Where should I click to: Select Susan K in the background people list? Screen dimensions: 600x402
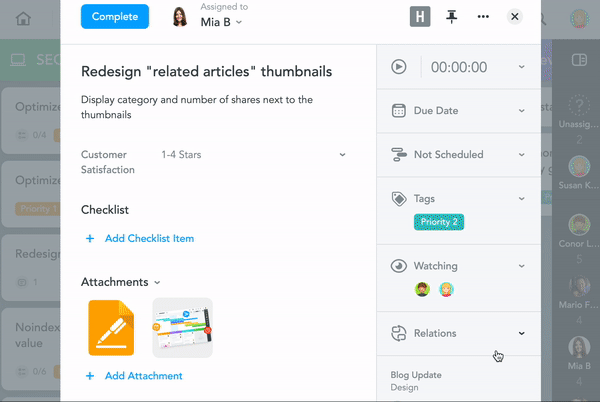pos(579,173)
